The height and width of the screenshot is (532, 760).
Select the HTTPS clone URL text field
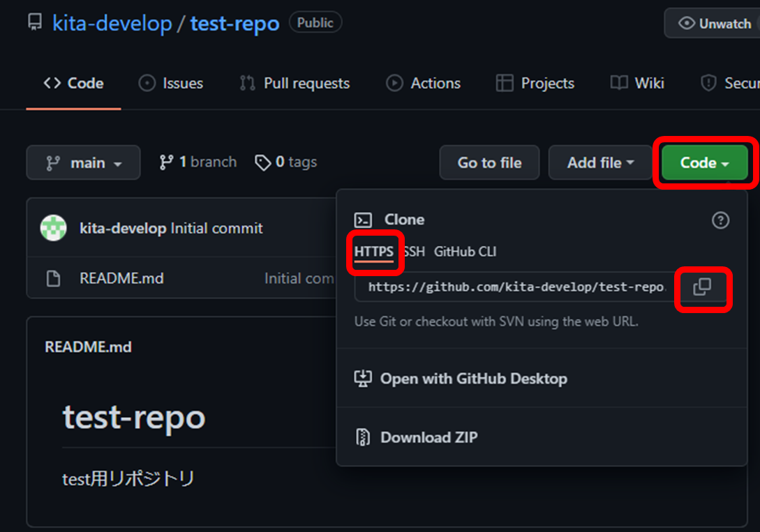point(509,289)
